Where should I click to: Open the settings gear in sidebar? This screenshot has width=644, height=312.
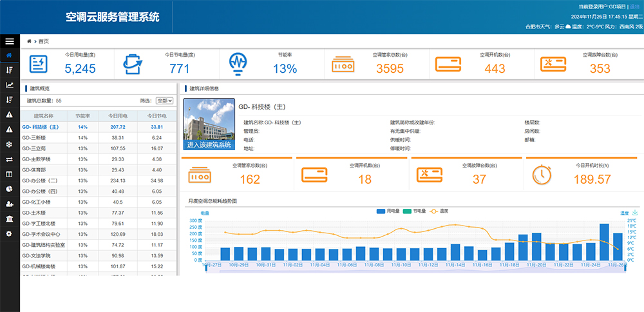[x=9, y=233]
